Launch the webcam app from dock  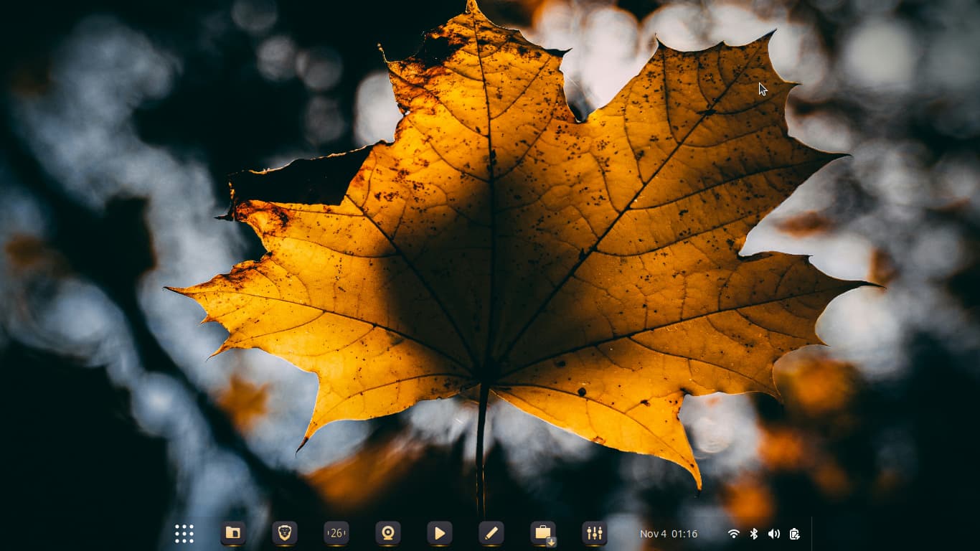tap(388, 533)
